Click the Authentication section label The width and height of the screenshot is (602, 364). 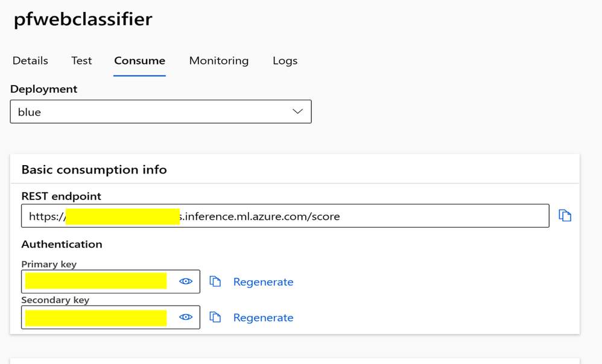pyautogui.click(x=62, y=244)
